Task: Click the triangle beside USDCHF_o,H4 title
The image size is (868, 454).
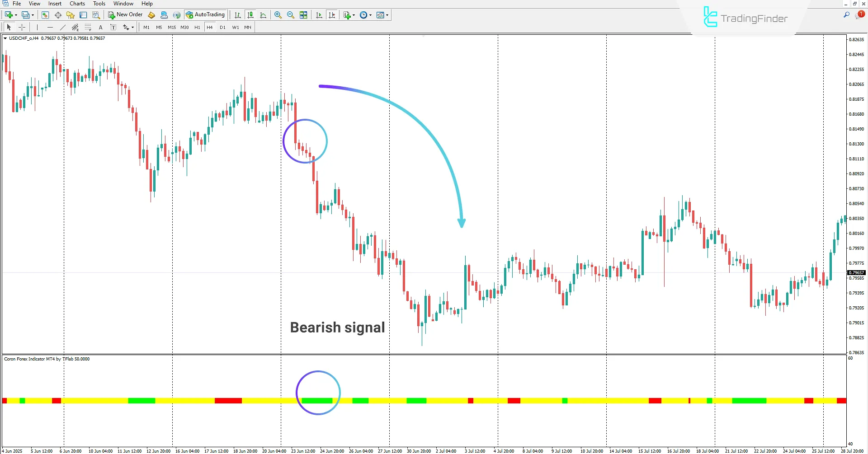Action: 5,38
